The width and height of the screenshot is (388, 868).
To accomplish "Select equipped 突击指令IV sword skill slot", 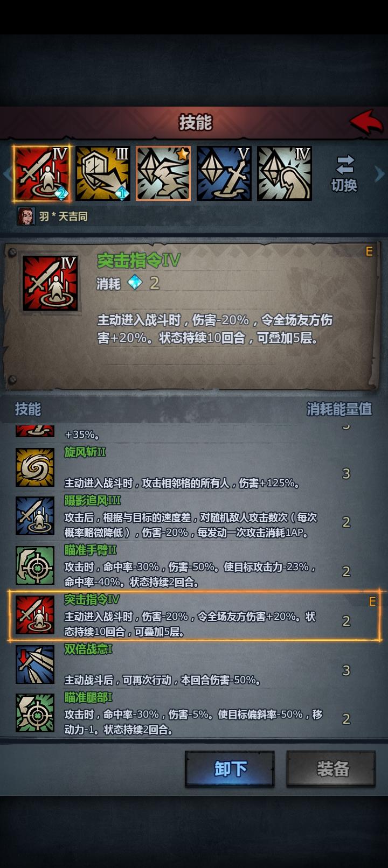I will 41,173.
